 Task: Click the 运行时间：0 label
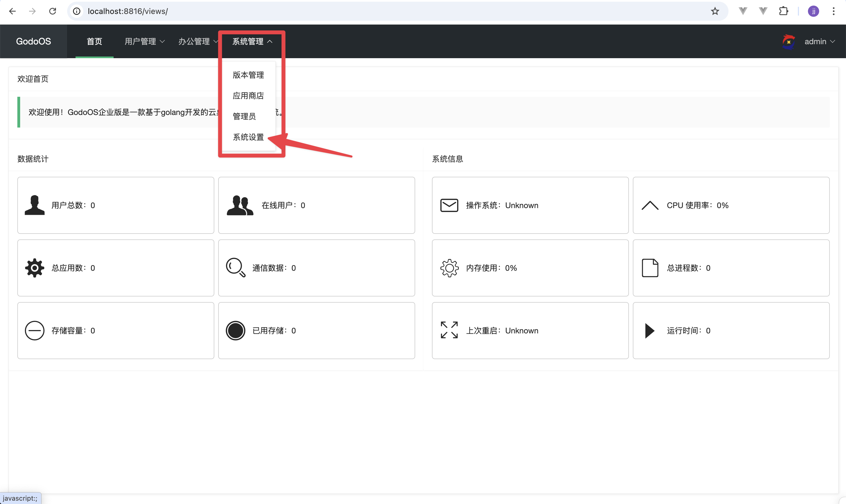pos(688,331)
